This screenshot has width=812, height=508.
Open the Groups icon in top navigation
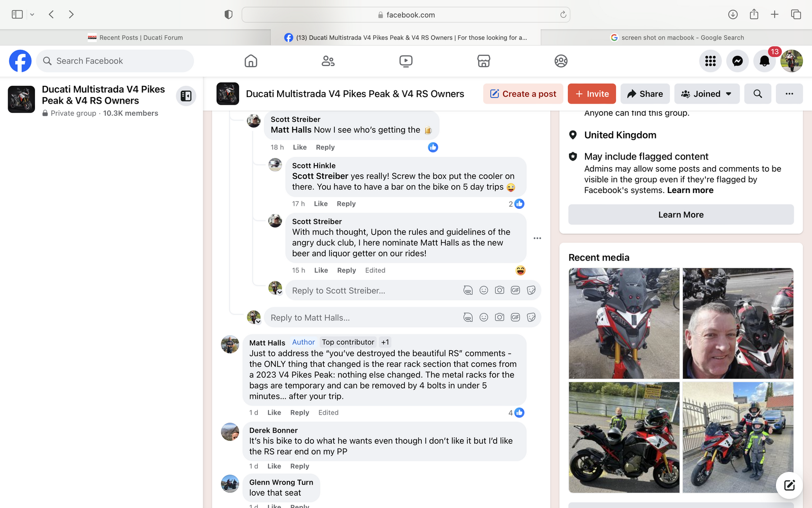coord(561,61)
